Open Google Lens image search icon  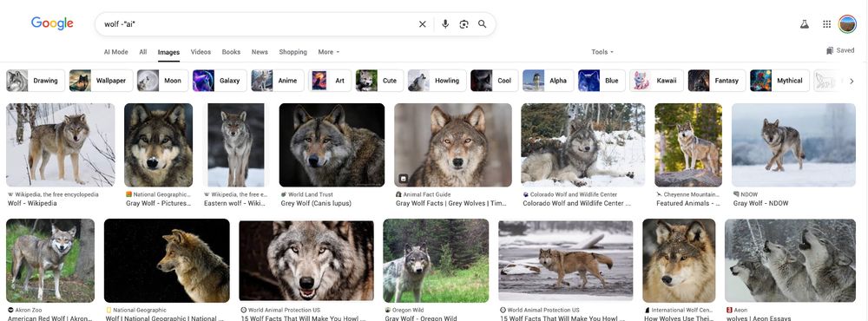click(x=464, y=23)
